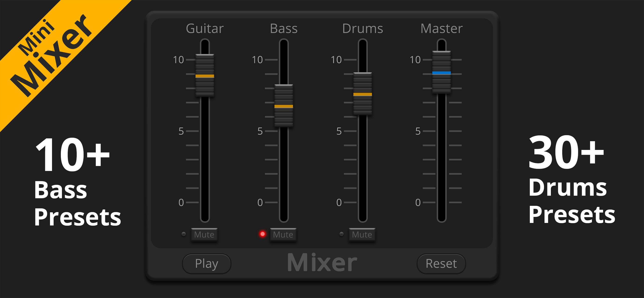Click the Drums fader knob
The width and height of the screenshot is (644, 298).
pos(363,94)
